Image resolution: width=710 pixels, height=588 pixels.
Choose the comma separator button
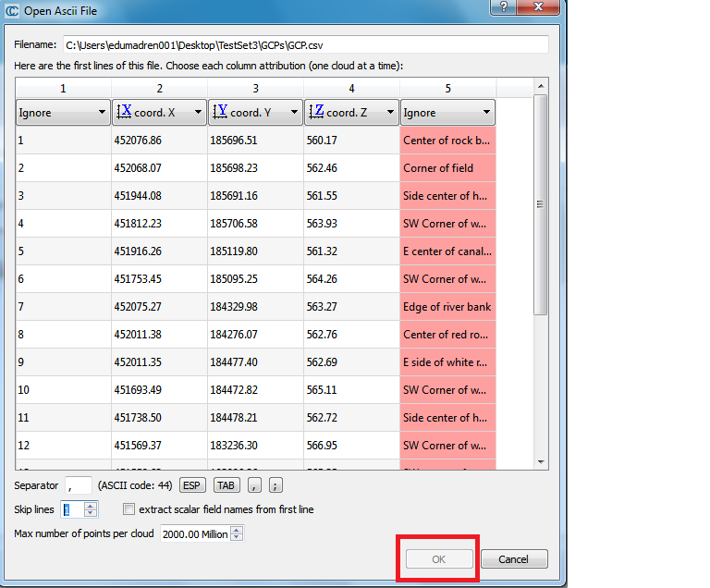point(254,485)
